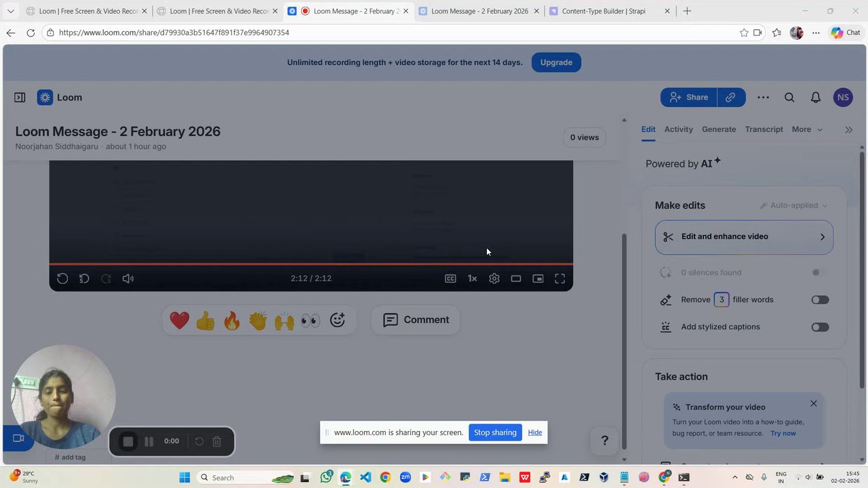868x488 pixels.
Task: Open Windows Start menu
Action: [184, 478]
